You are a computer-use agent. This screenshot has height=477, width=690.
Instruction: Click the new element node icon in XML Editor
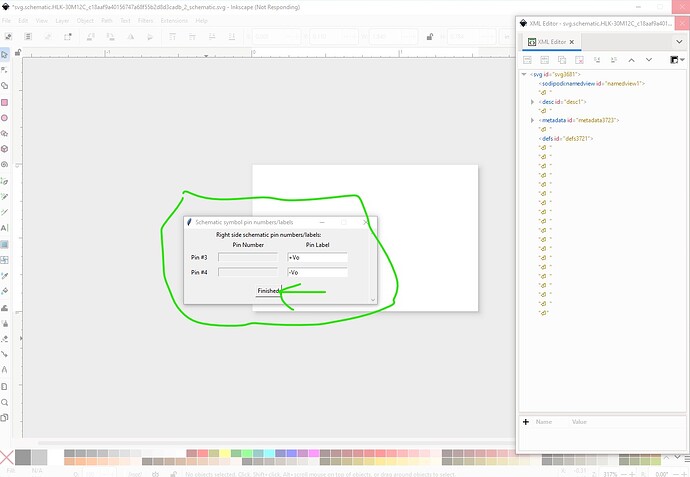click(x=527, y=60)
